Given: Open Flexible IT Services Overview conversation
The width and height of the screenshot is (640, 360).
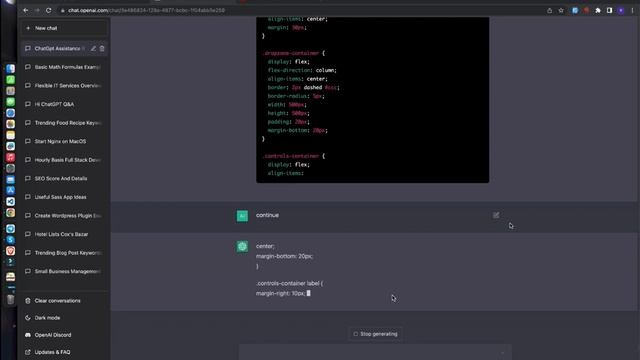Looking at the screenshot, I should [x=64, y=86].
